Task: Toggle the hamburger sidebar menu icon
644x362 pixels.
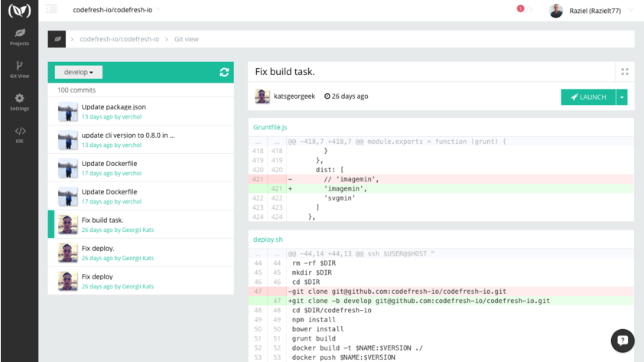Action: (x=51, y=8)
